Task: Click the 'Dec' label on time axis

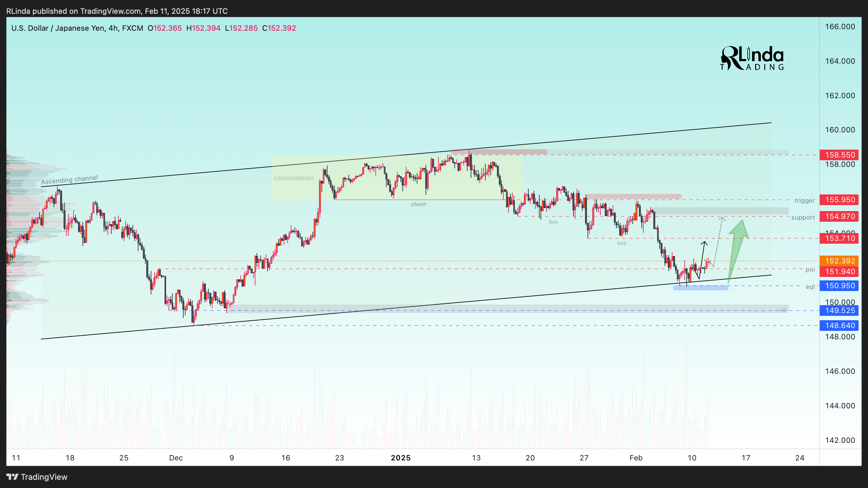Action: [176, 458]
